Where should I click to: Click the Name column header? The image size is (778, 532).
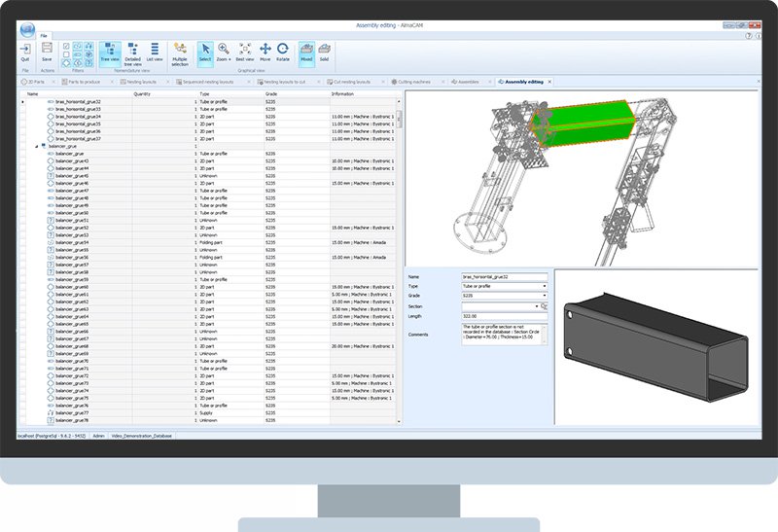(x=32, y=94)
